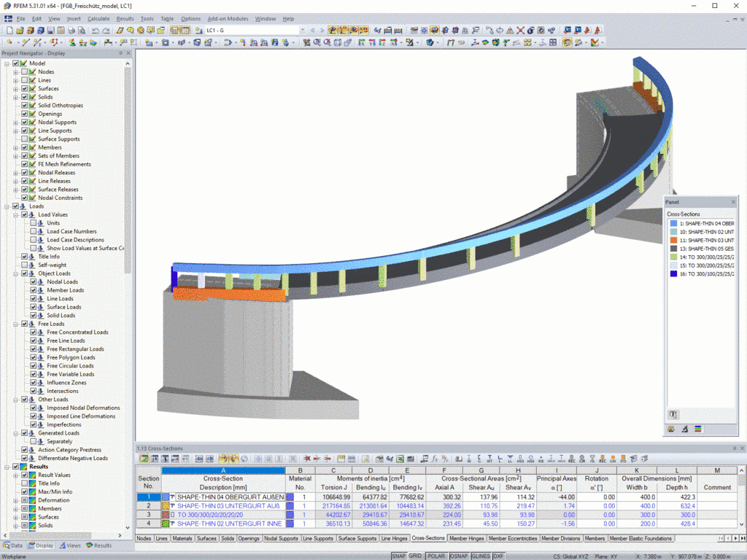Select row header 4 in cross-sections table
The height and width of the screenshot is (560, 747).
(x=149, y=524)
